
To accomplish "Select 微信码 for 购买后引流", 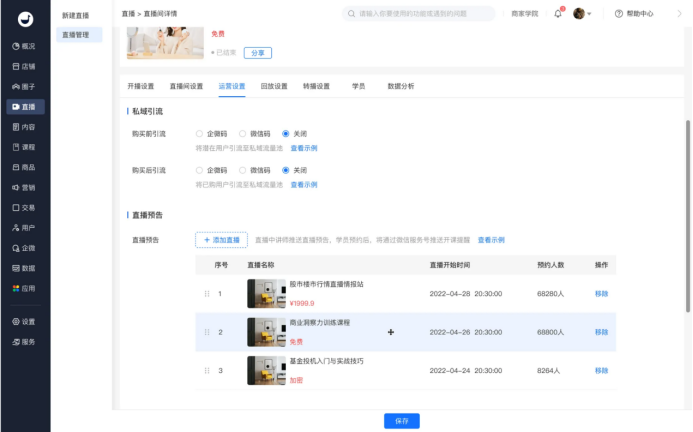I will point(243,170).
